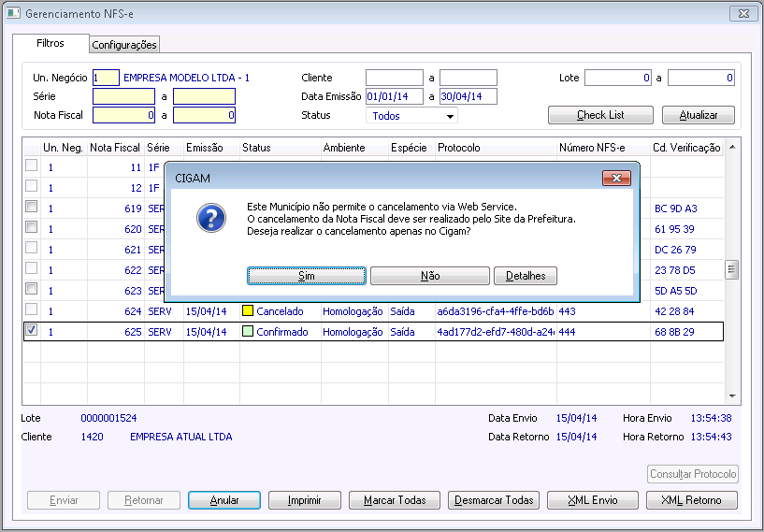Click the scroll up arrow of the grid
764x532 pixels.
732,147
